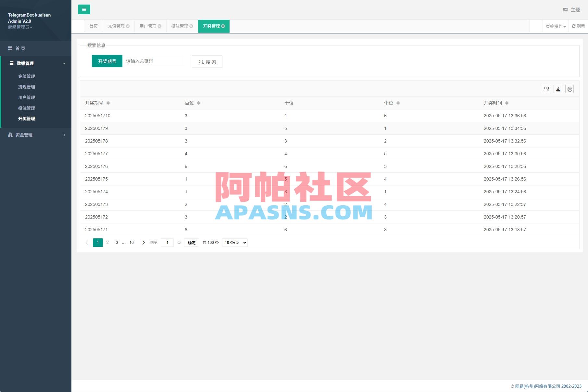The width and height of the screenshot is (588, 392).
Task: Open 首页 dashboard icon in sidebar
Action: [x=10, y=48]
